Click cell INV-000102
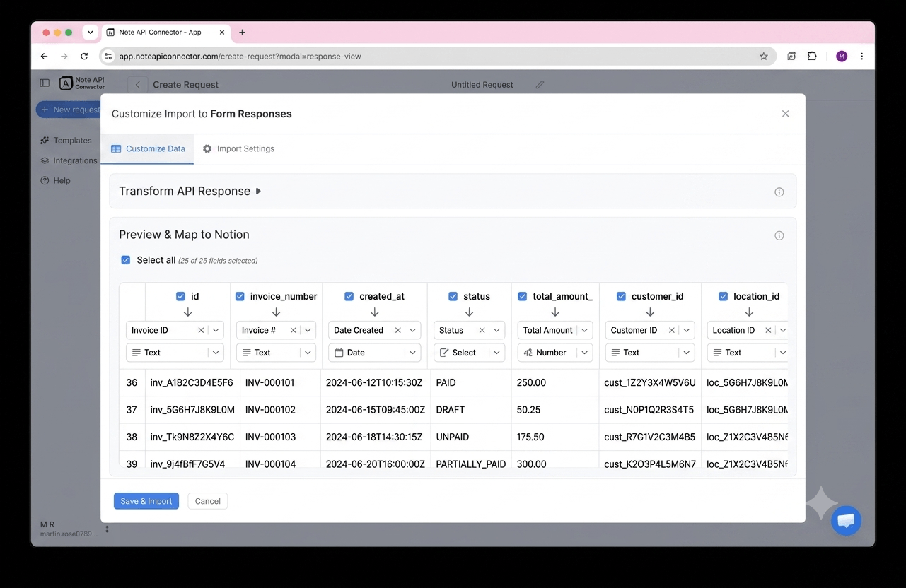 point(270,410)
